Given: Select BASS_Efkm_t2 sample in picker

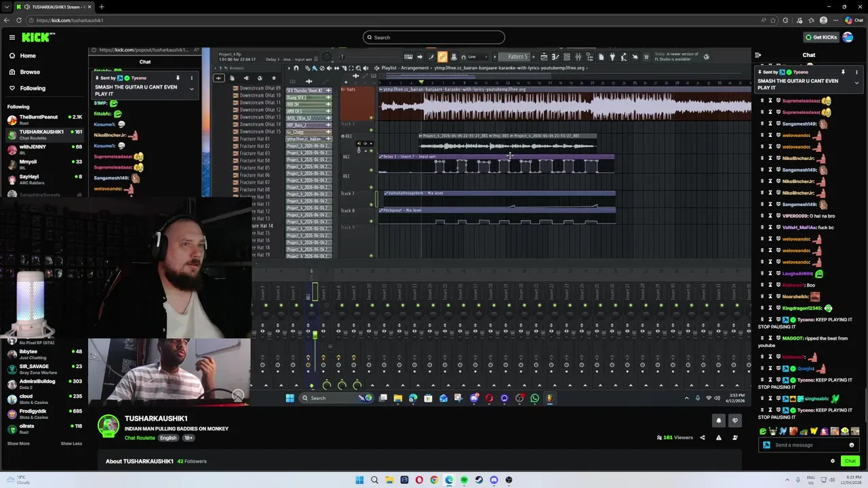Looking at the screenshot, I should (x=309, y=119).
